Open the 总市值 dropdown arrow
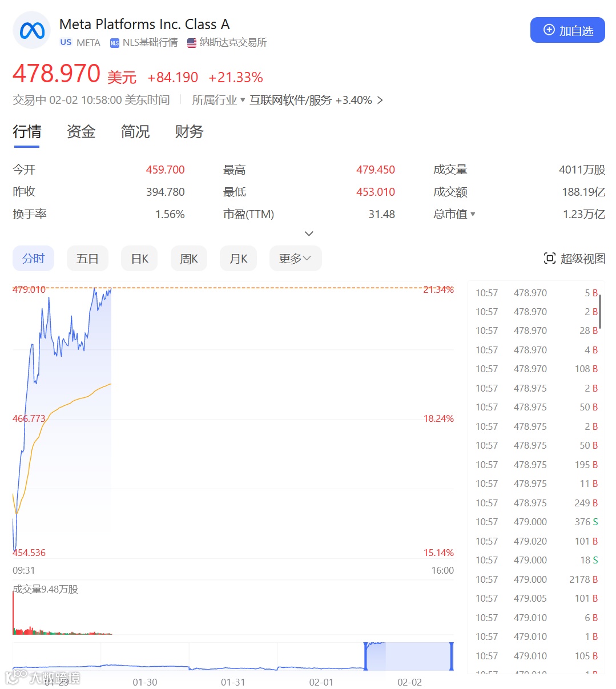 [x=473, y=214]
